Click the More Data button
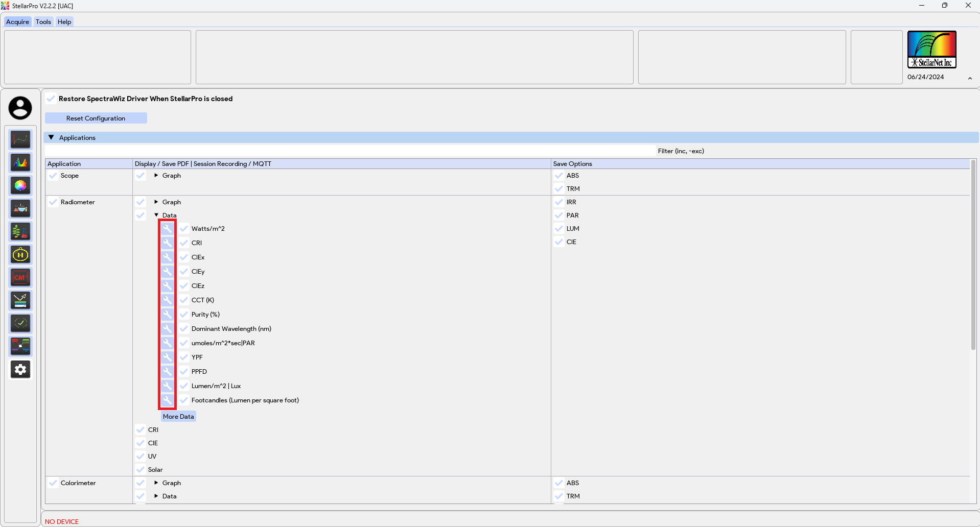Screen dimensions: 980x527 (x=178, y=417)
